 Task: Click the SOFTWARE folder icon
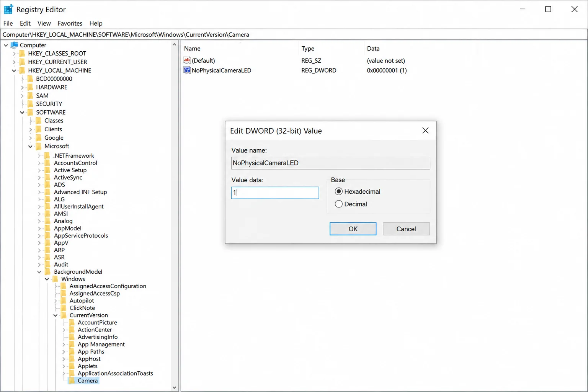31,112
